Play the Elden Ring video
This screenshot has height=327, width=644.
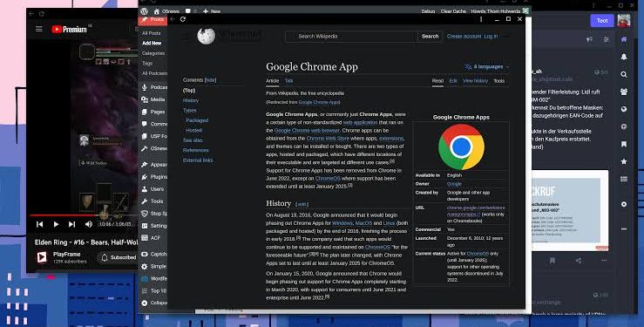(x=56, y=224)
